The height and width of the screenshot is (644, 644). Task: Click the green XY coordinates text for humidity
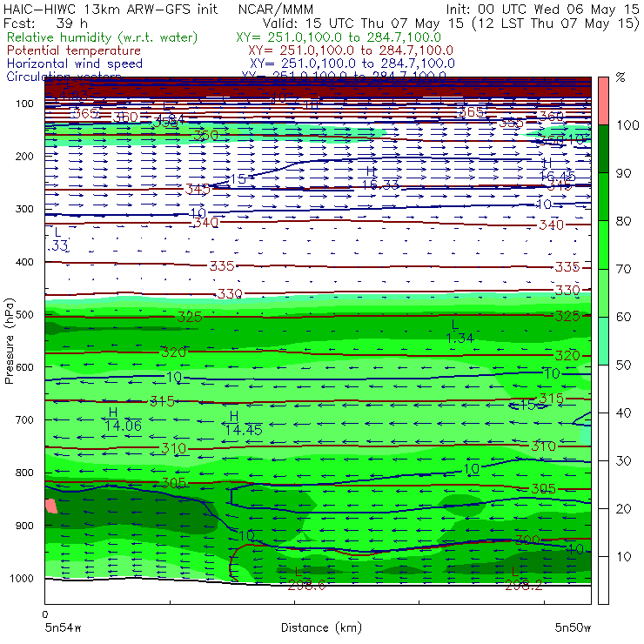[x=339, y=37]
